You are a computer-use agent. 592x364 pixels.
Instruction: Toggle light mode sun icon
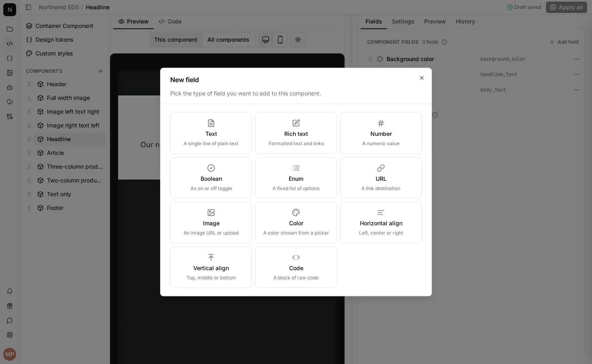(298, 40)
